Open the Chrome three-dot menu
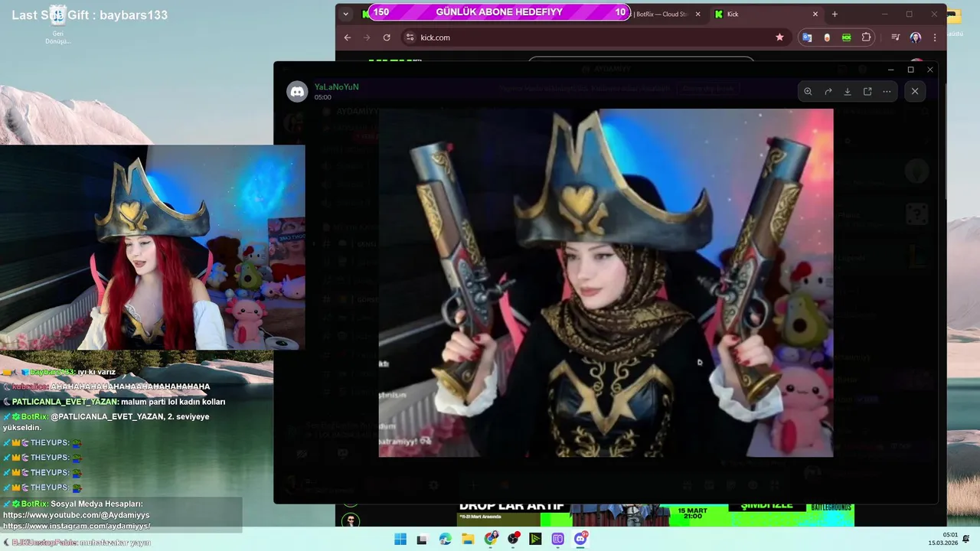The height and width of the screenshot is (551, 980). point(935,37)
